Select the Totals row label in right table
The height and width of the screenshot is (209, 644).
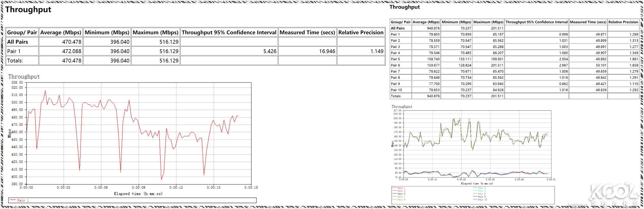[396, 96]
